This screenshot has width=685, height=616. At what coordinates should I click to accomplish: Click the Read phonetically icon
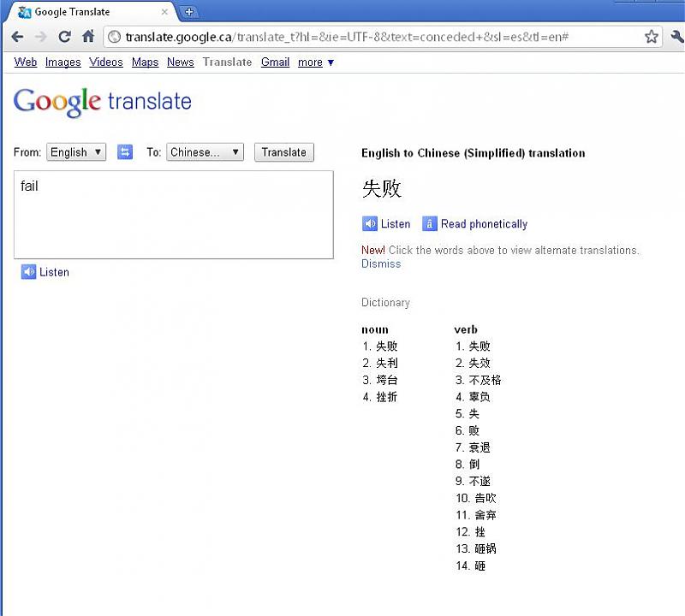[430, 224]
